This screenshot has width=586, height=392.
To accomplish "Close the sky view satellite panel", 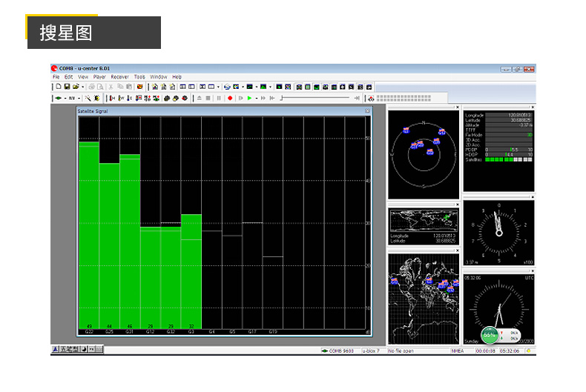I will 457,107.
